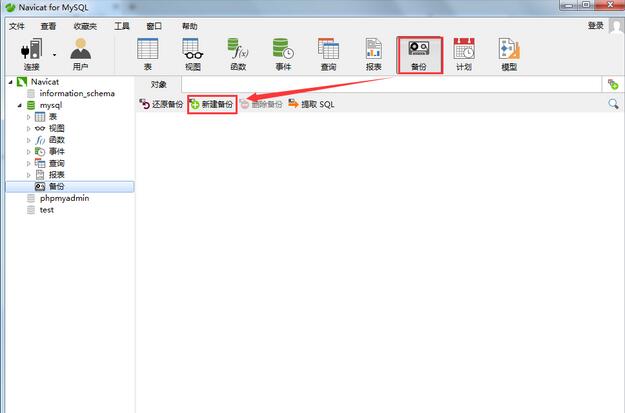Select the 表 item in the tree
This screenshot has height=413, width=625.
52,117
